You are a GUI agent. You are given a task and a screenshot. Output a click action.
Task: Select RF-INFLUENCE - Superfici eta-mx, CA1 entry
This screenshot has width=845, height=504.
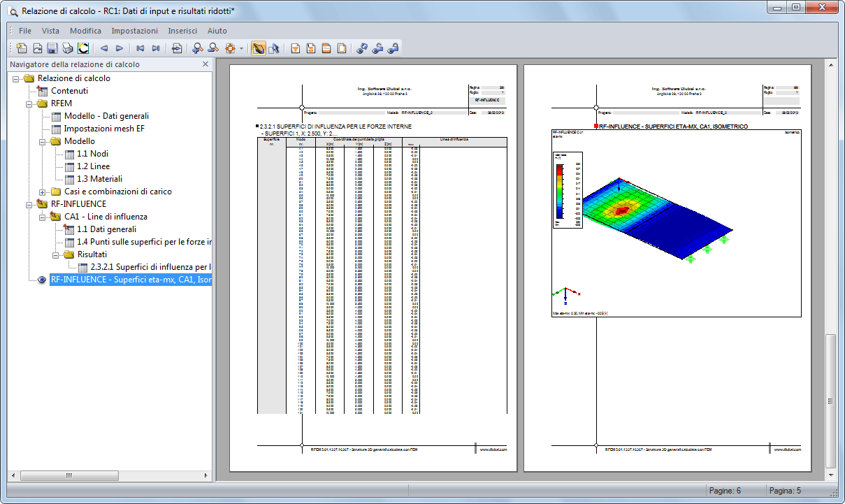click(131, 280)
